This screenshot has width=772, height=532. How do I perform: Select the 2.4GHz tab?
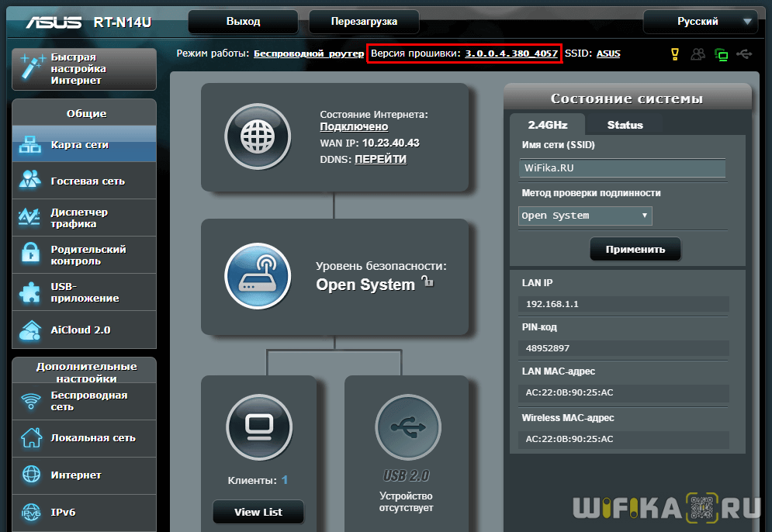coord(547,125)
